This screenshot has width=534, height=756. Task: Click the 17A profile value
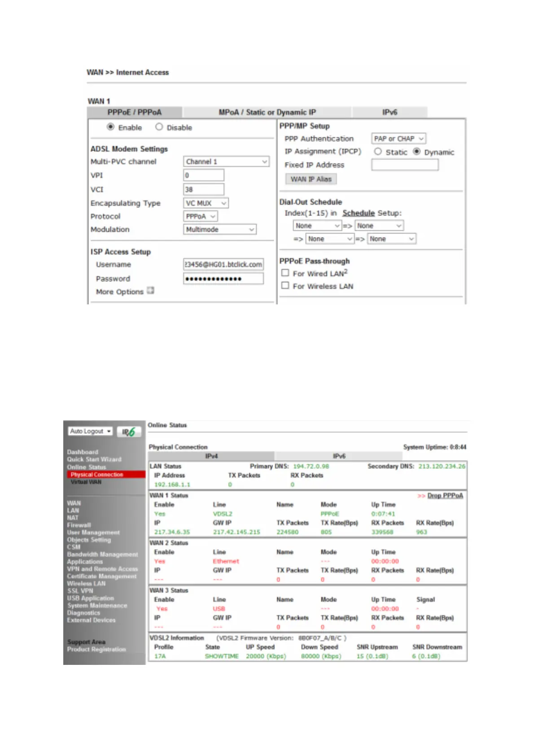[160, 656]
